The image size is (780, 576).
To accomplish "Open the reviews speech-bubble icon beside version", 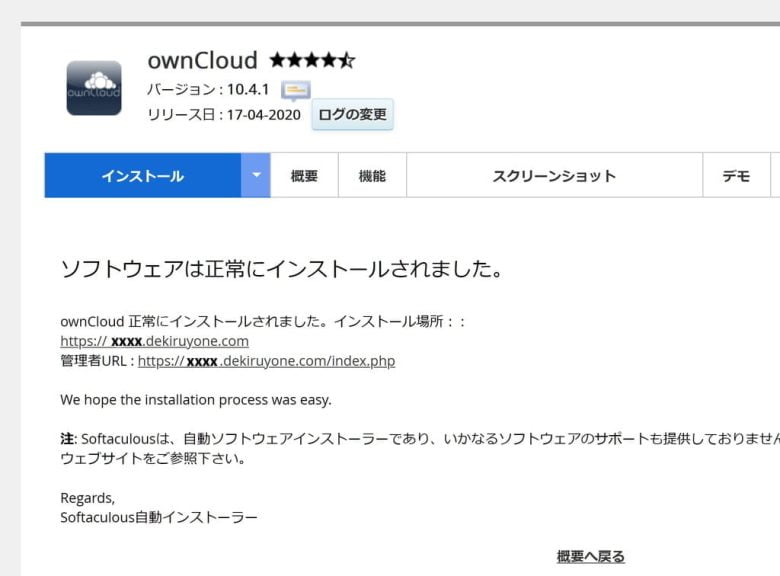I will click(x=296, y=90).
